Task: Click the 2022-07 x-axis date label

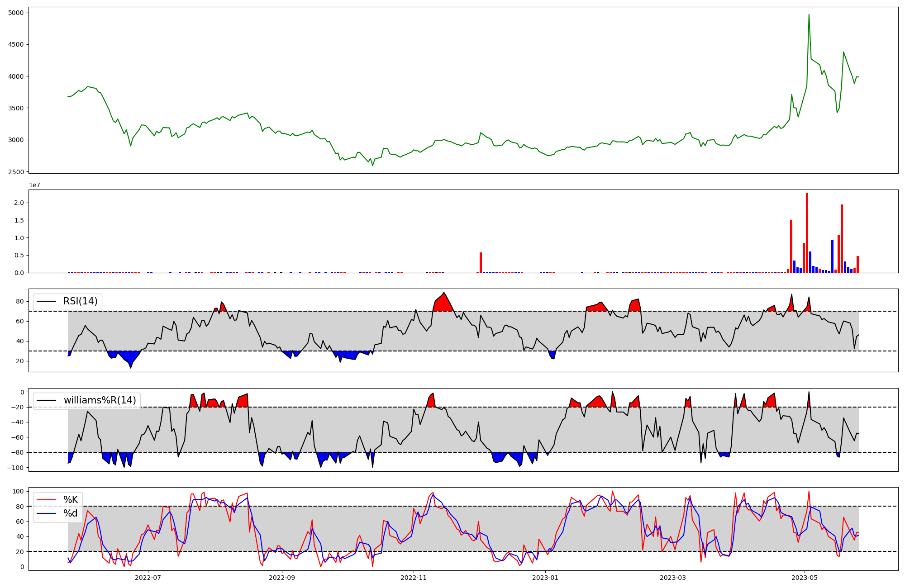Action: click(x=148, y=578)
